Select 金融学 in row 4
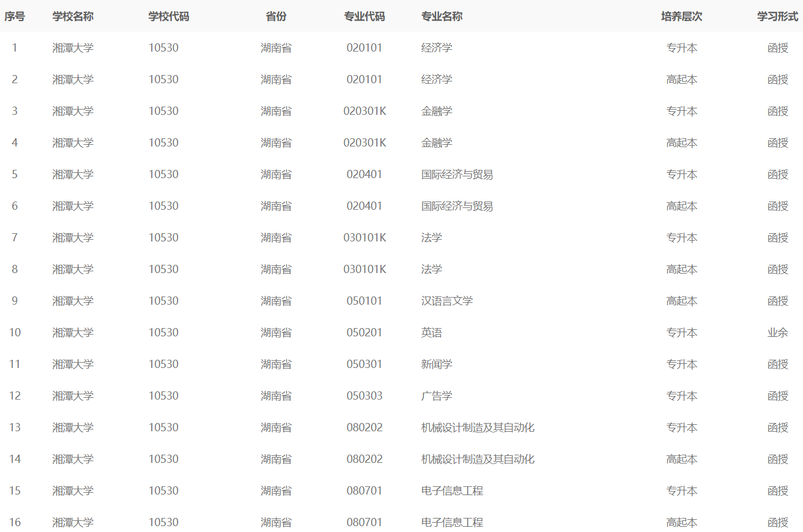Image resolution: width=803 pixels, height=532 pixels. 437,143
